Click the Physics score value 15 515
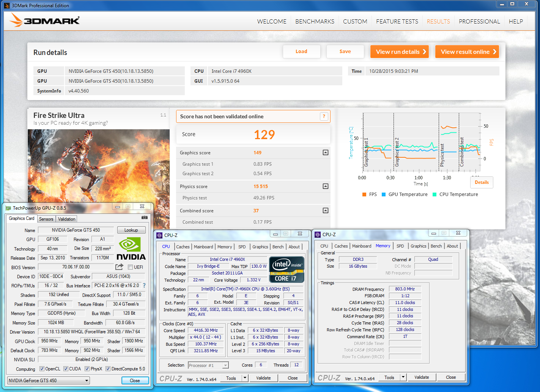The width and height of the screenshot is (540, 392). tap(261, 187)
